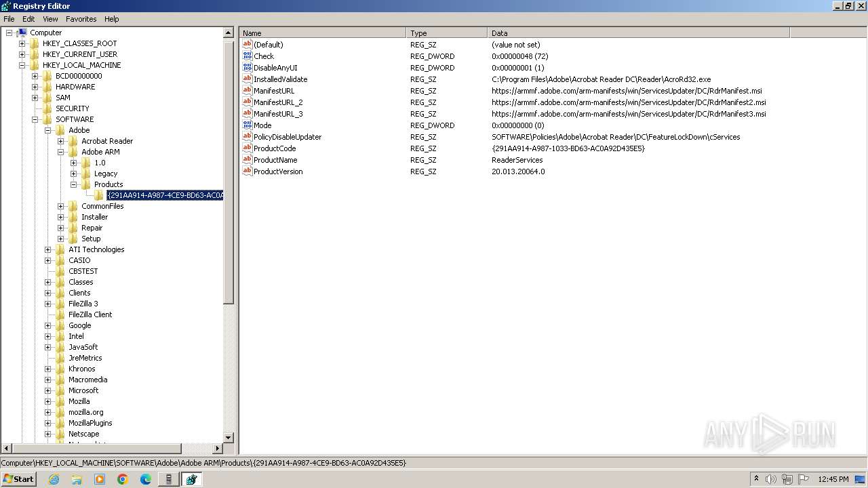Click the Check DWORD value icon
This screenshot has width=868, height=488.
tap(248, 56)
